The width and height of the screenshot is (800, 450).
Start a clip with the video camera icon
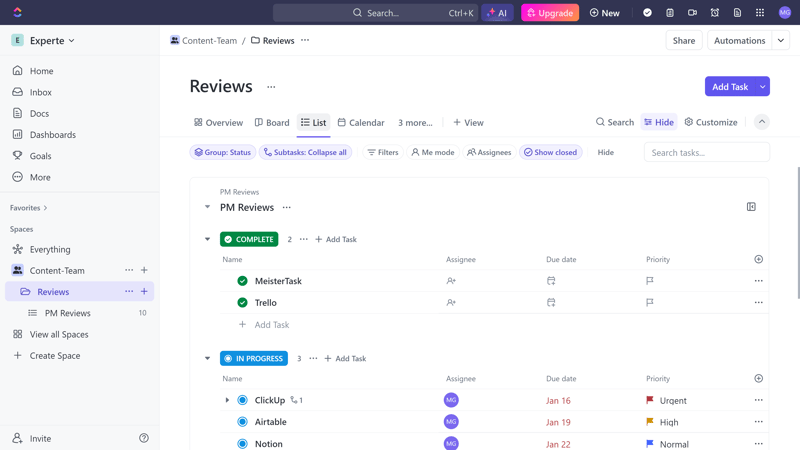692,13
